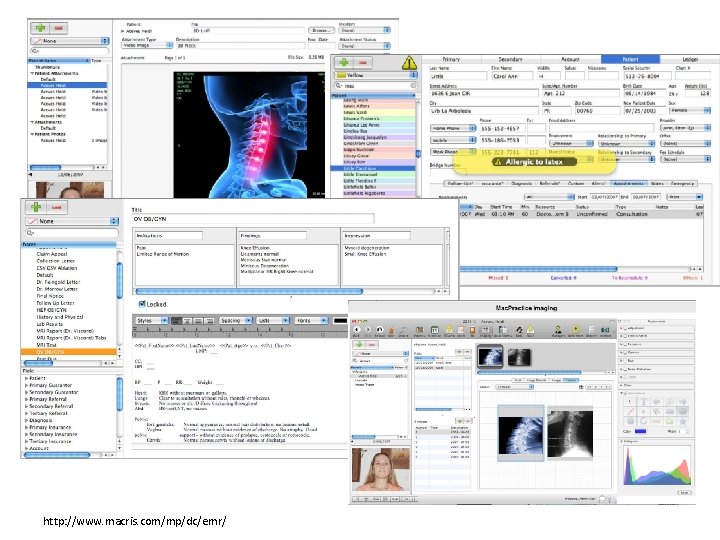
Task: Open the Appointments sub-tab
Action: tap(629, 184)
